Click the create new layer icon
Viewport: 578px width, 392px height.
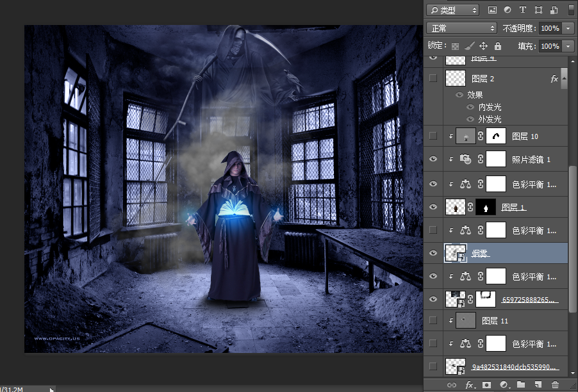tap(538, 385)
